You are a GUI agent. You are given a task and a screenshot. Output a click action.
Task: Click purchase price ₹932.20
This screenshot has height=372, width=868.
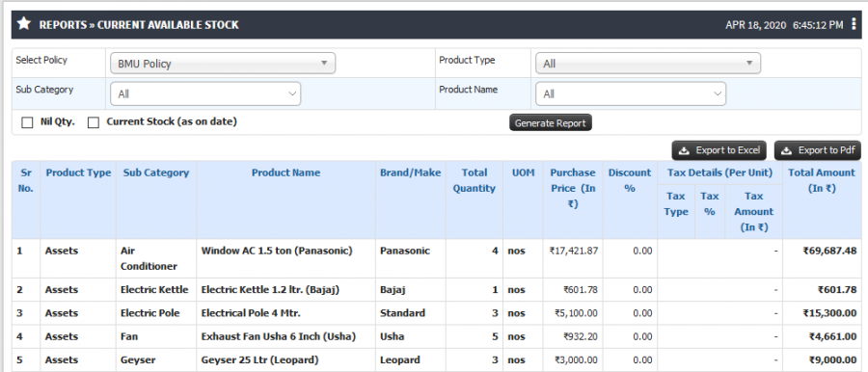tap(581, 336)
